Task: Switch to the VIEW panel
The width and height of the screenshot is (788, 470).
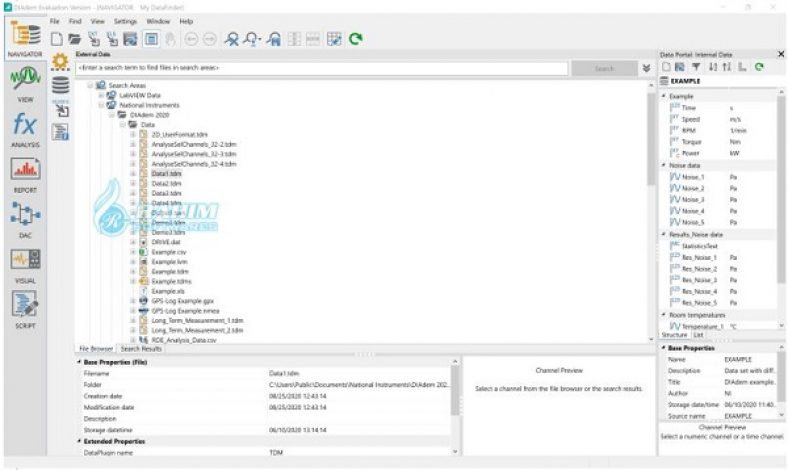Action: click(x=25, y=84)
